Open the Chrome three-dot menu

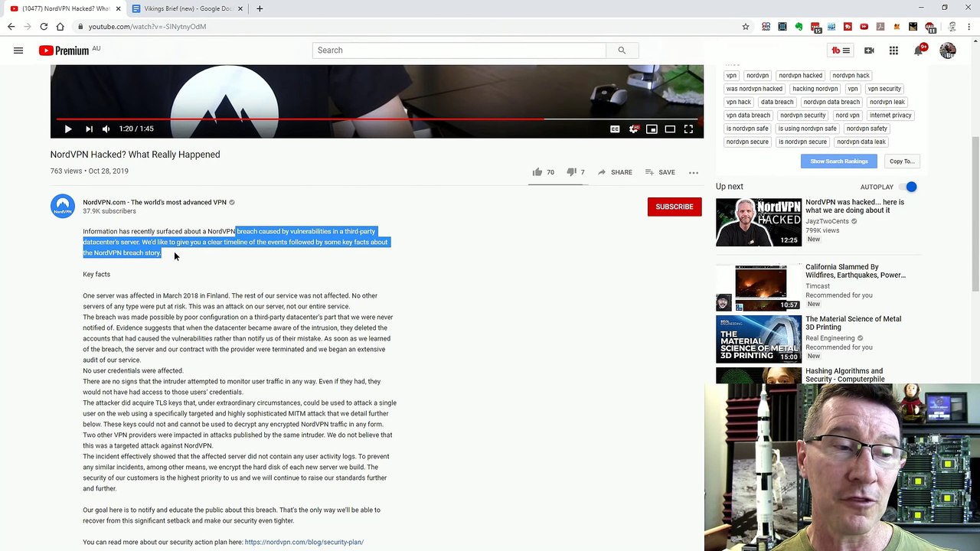point(968,27)
